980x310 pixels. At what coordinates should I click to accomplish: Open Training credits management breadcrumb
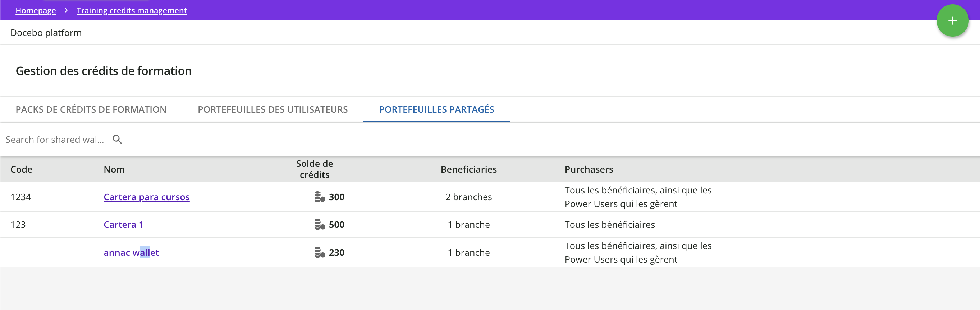point(132,10)
